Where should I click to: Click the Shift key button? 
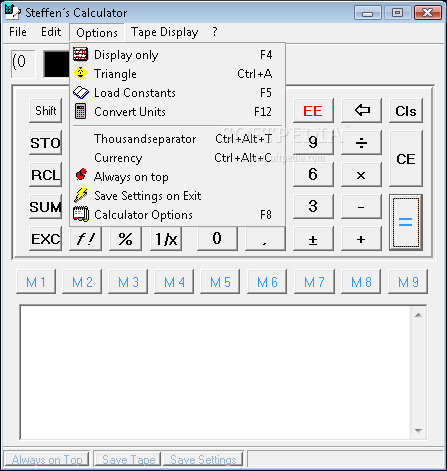(45, 111)
